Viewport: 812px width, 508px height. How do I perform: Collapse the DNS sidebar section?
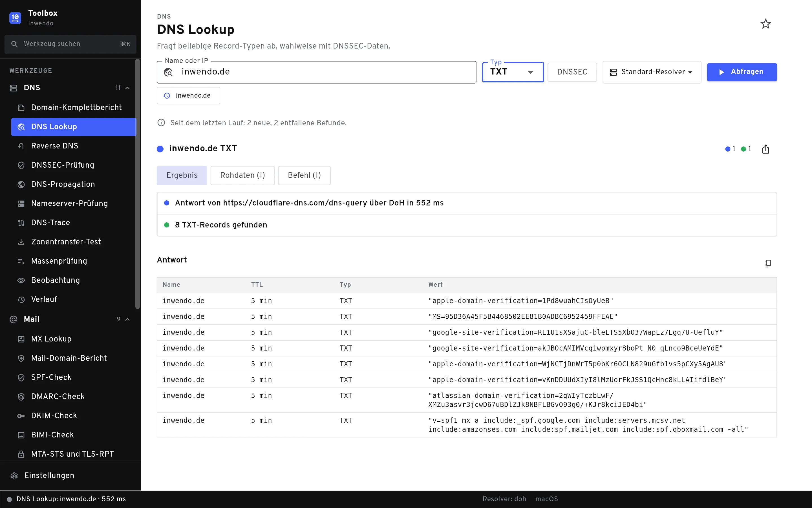(127, 88)
